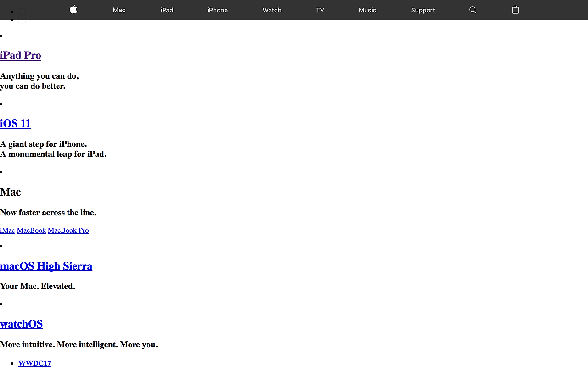
Task: Open the macOS High Sierra link
Action: point(46,266)
